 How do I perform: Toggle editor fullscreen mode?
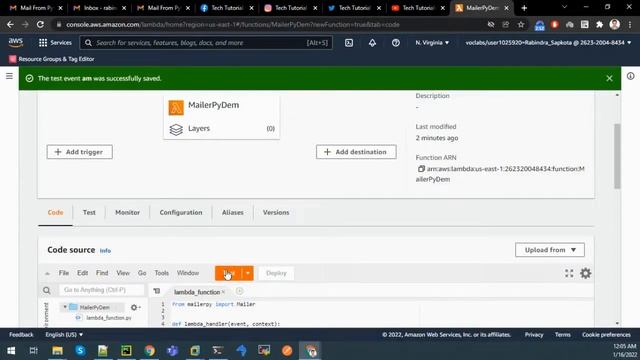point(569,273)
